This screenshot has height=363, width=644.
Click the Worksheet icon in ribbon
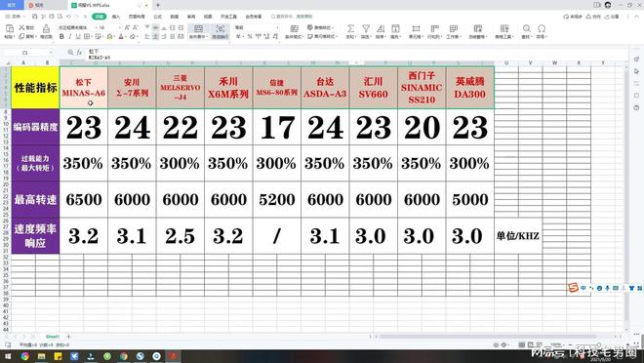coord(454,28)
